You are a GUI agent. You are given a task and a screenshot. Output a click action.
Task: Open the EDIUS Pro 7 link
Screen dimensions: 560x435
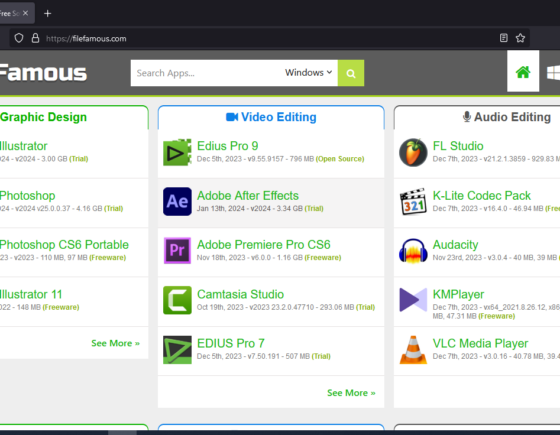coord(231,343)
